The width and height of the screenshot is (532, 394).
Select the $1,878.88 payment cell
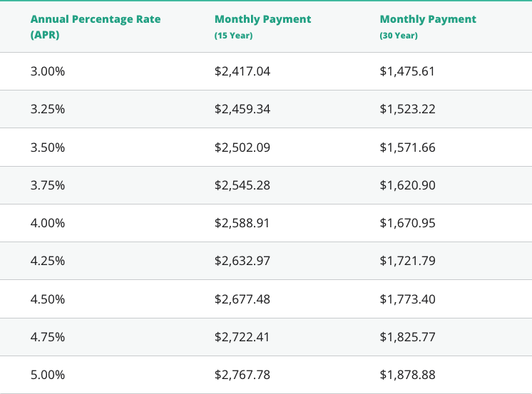[407, 375]
